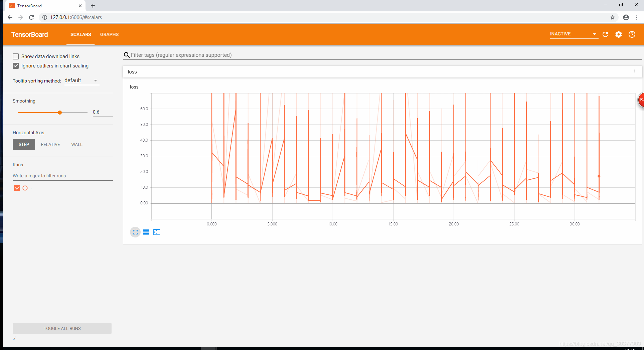Uncheck the run checkbox in Runs list
Viewport: 644px width, 350px height.
(17, 188)
